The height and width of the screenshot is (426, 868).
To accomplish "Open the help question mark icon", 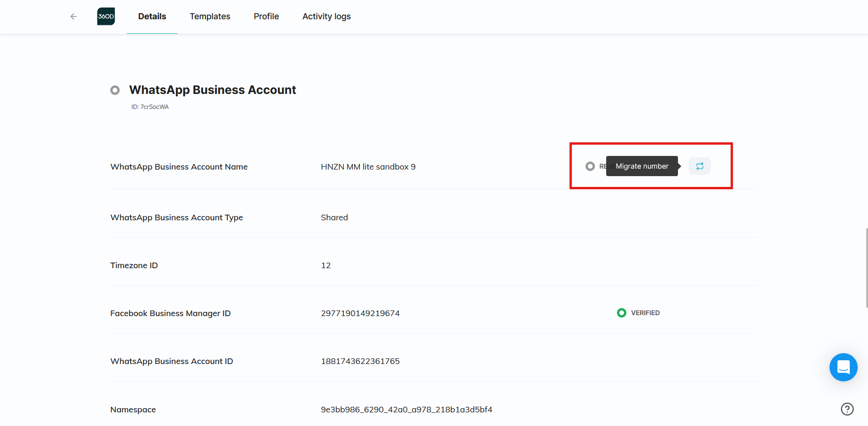I will (x=847, y=409).
